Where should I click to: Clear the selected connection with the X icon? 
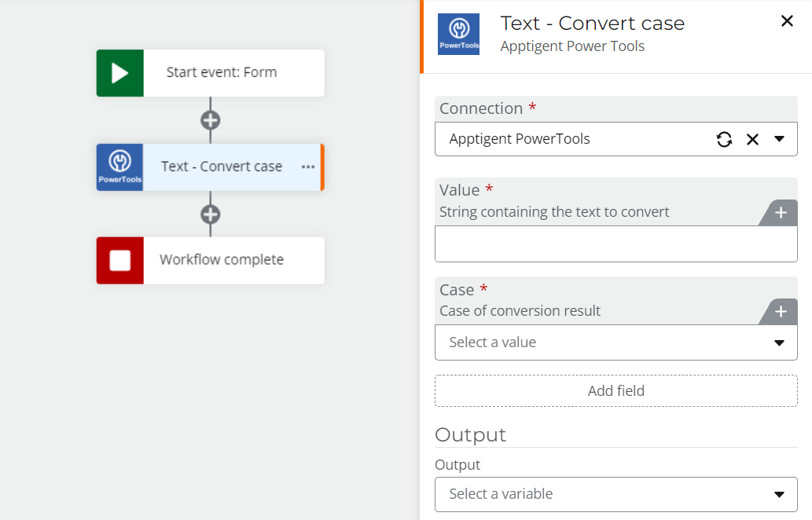click(752, 139)
